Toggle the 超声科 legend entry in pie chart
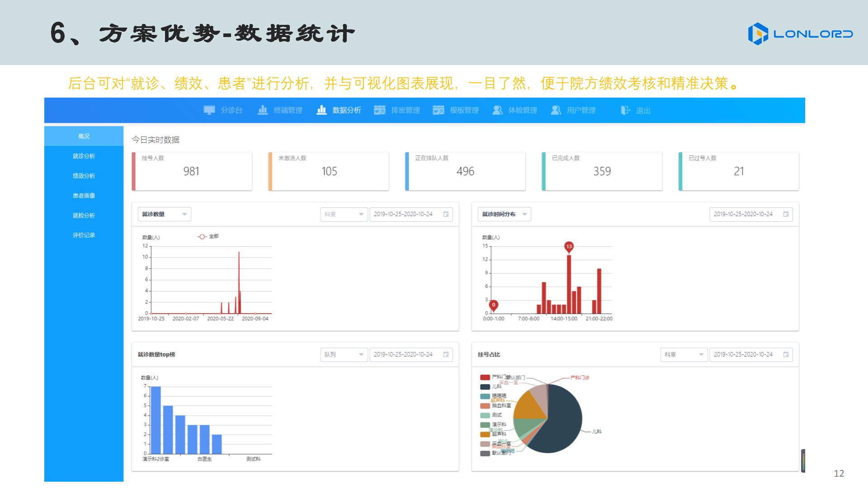This screenshot has width=868, height=488. click(x=485, y=434)
